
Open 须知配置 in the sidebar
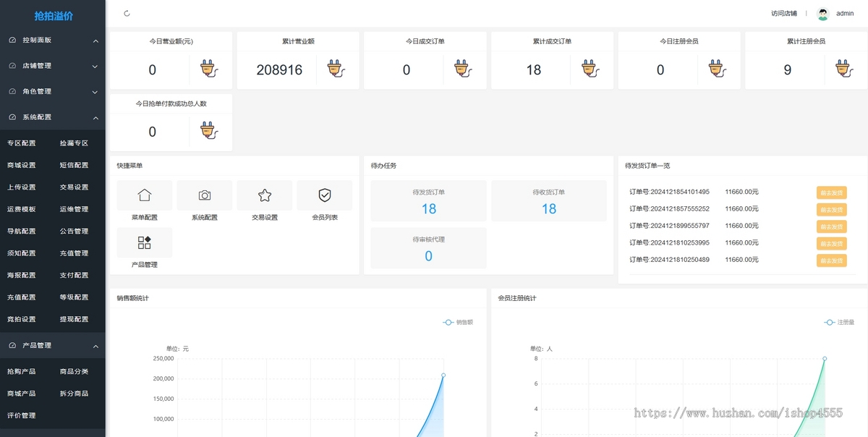point(22,253)
